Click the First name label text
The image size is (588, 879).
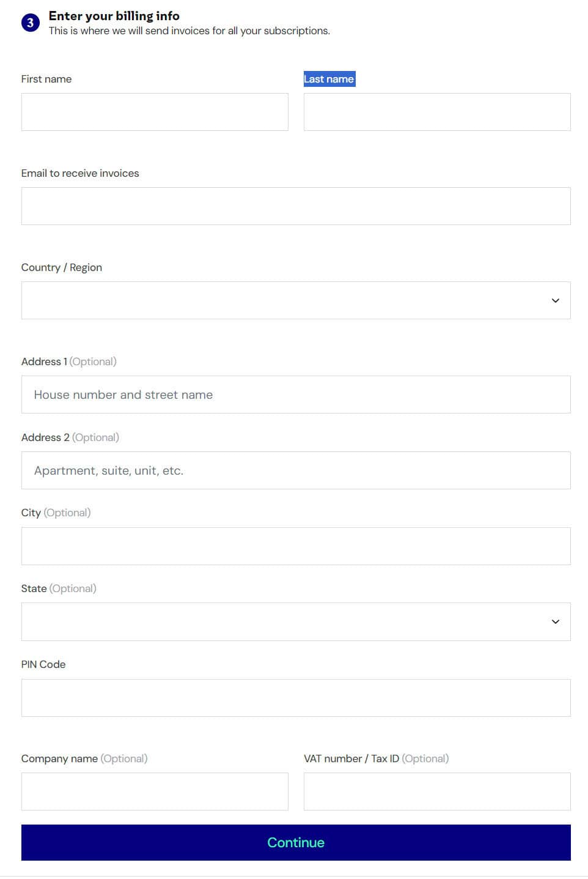coord(46,79)
